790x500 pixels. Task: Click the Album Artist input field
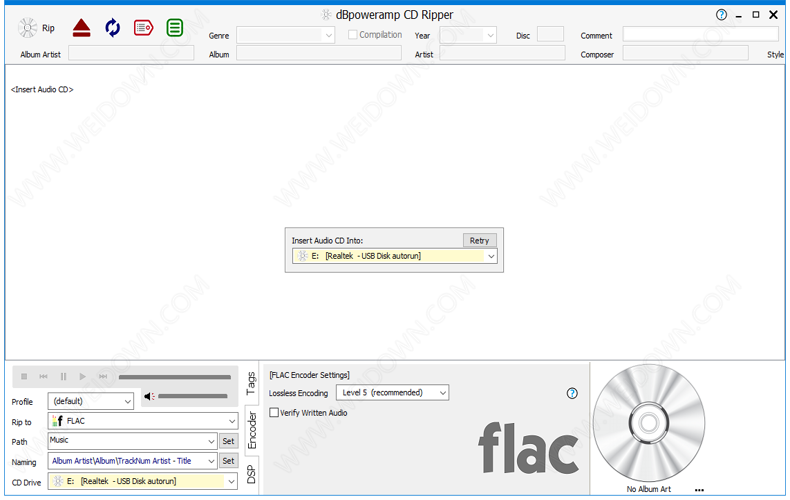coord(131,53)
